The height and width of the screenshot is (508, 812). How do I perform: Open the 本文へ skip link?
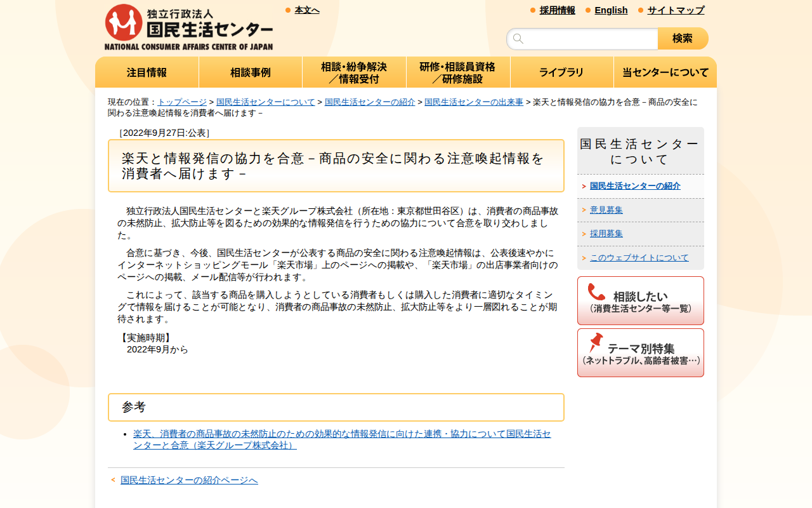[x=307, y=10]
